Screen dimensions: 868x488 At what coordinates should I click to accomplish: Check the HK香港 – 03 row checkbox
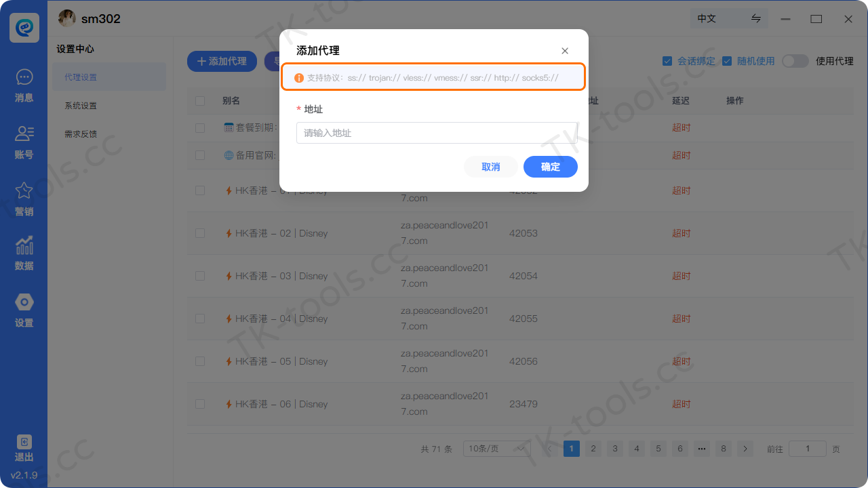(200, 276)
